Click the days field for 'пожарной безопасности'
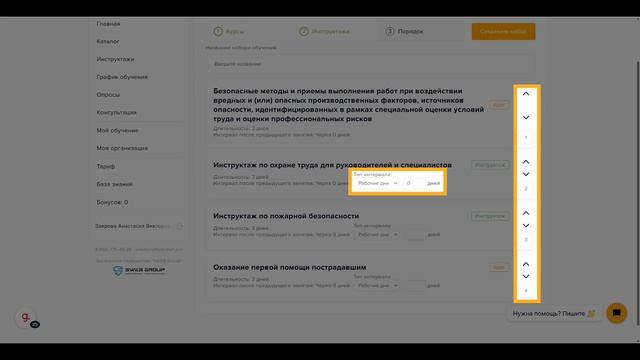640x360 pixels. [413, 235]
